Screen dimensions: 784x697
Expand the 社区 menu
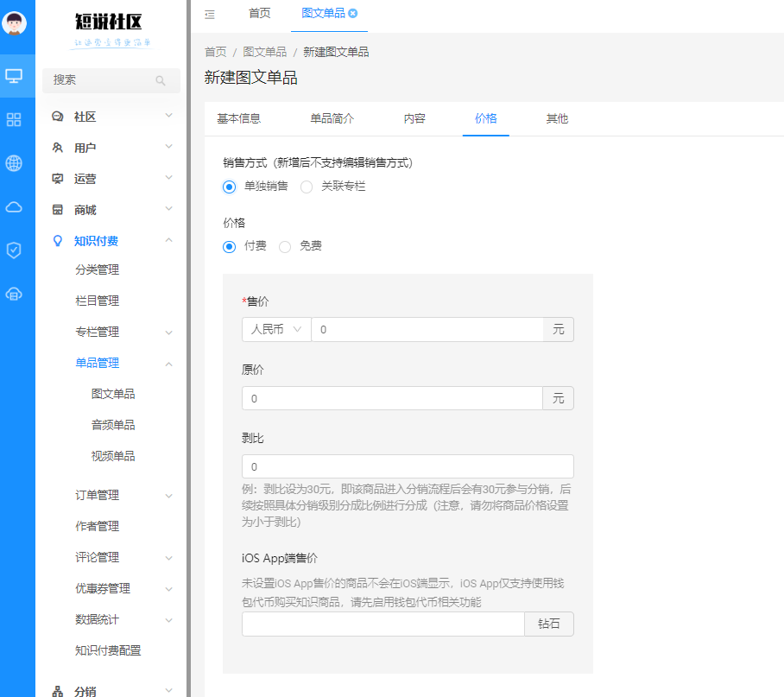click(169, 116)
